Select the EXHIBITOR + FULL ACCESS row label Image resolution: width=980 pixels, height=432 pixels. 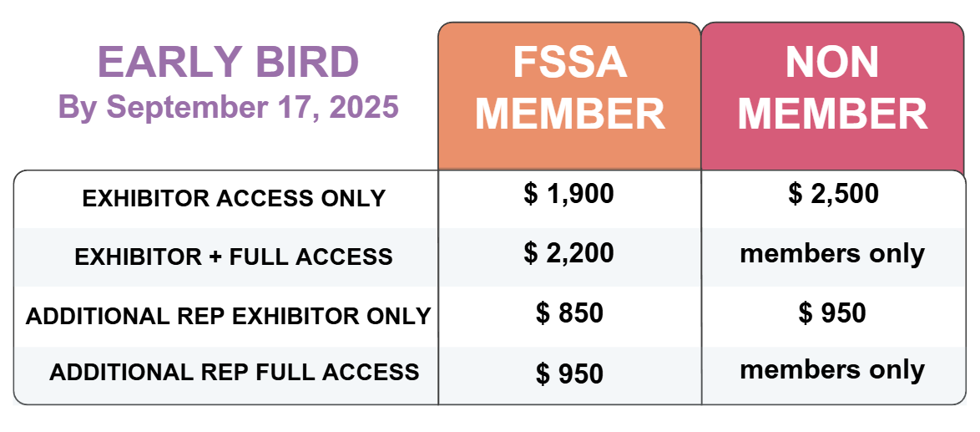coord(234,257)
